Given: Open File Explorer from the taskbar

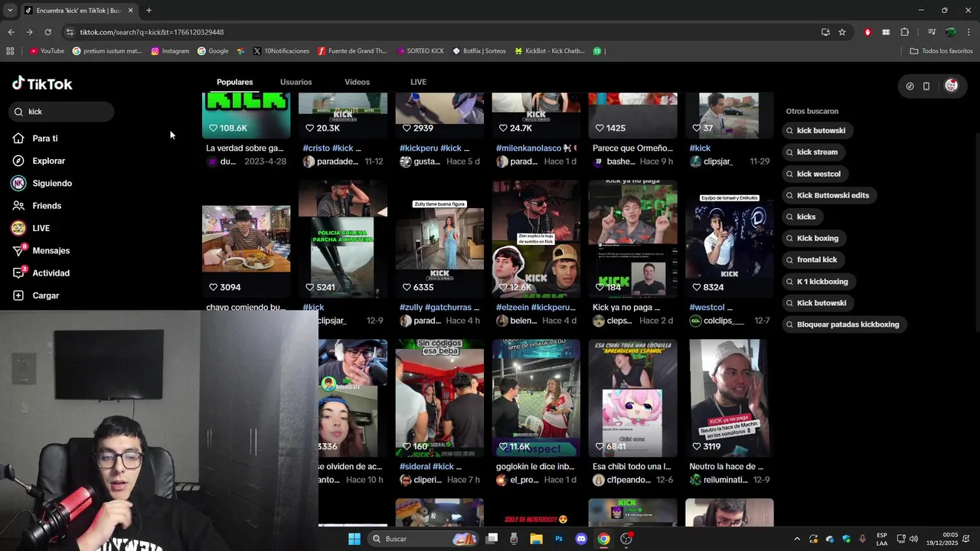Looking at the screenshot, I should pos(536,539).
